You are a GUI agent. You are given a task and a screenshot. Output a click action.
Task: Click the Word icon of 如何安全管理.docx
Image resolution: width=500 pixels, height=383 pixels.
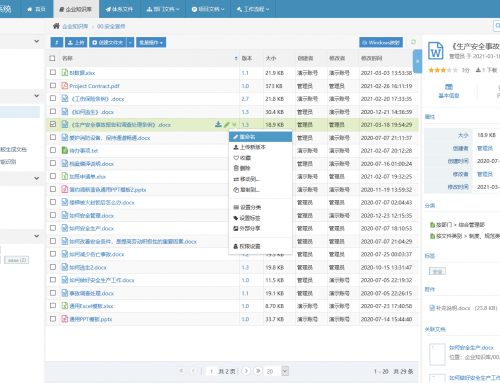[65, 215]
